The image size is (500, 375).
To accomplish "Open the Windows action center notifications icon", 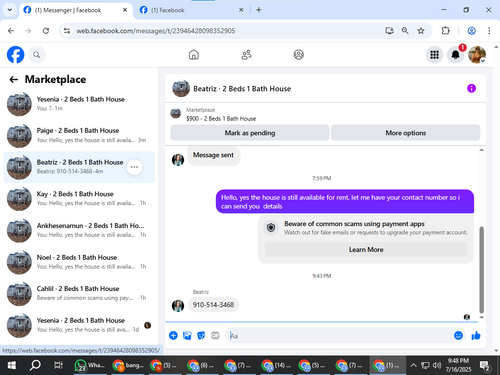I will click(x=485, y=365).
